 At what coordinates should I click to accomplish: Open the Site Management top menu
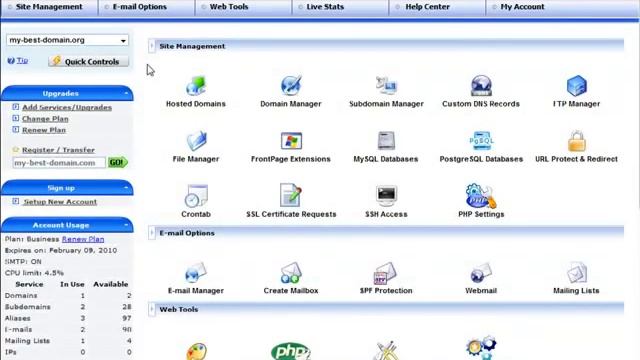(x=49, y=7)
